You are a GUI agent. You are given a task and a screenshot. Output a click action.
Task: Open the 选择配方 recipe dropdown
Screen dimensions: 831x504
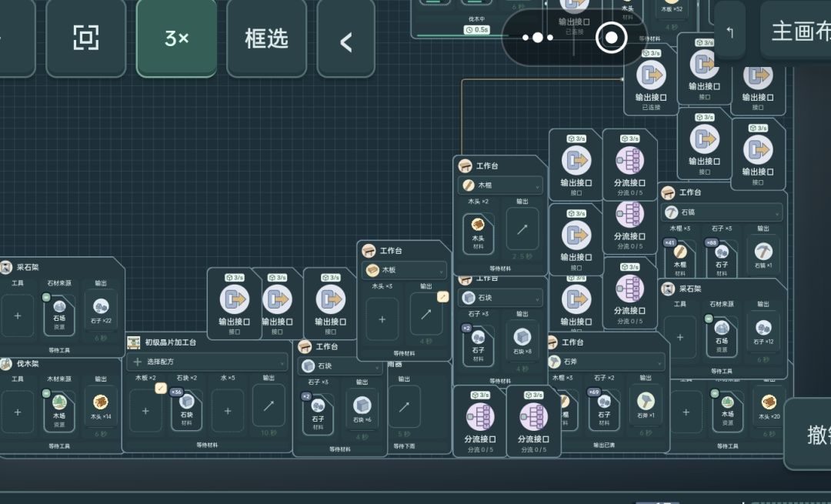[207, 362]
